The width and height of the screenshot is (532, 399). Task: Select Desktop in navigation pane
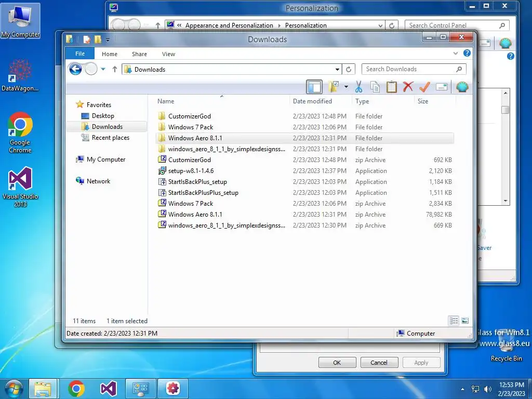pos(103,116)
